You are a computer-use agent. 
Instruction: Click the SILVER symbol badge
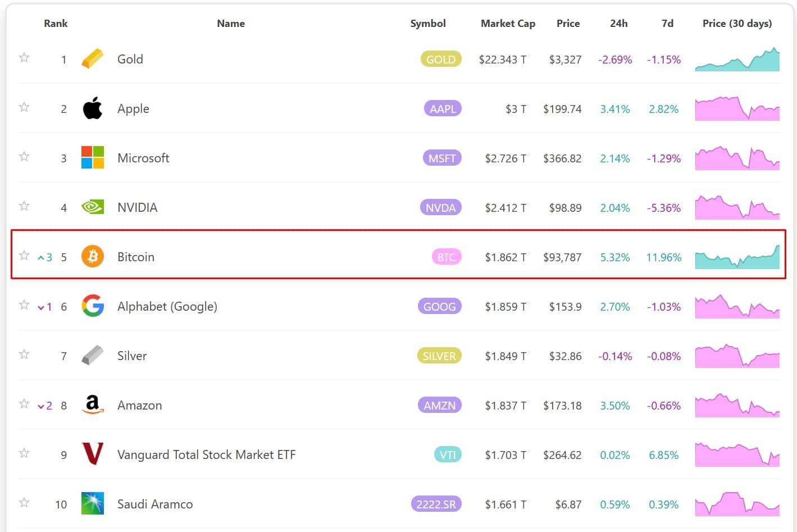tap(439, 356)
